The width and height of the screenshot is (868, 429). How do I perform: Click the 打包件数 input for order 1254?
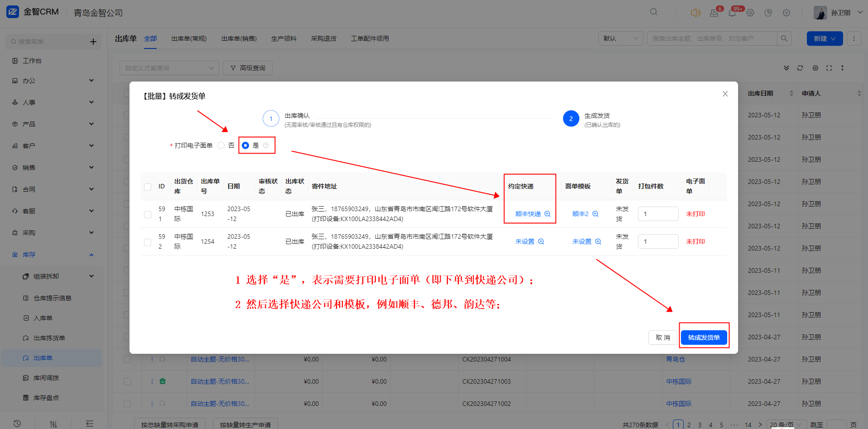click(x=658, y=241)
